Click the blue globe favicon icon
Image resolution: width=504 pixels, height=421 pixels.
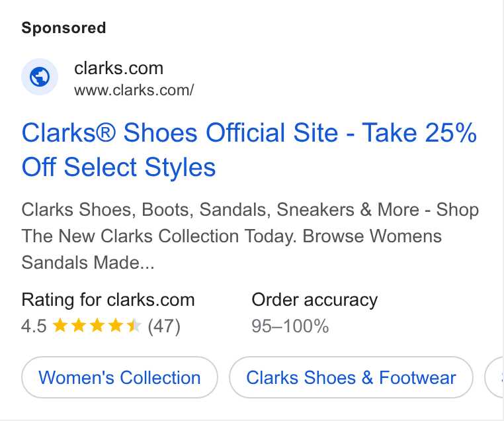point(40,77)
